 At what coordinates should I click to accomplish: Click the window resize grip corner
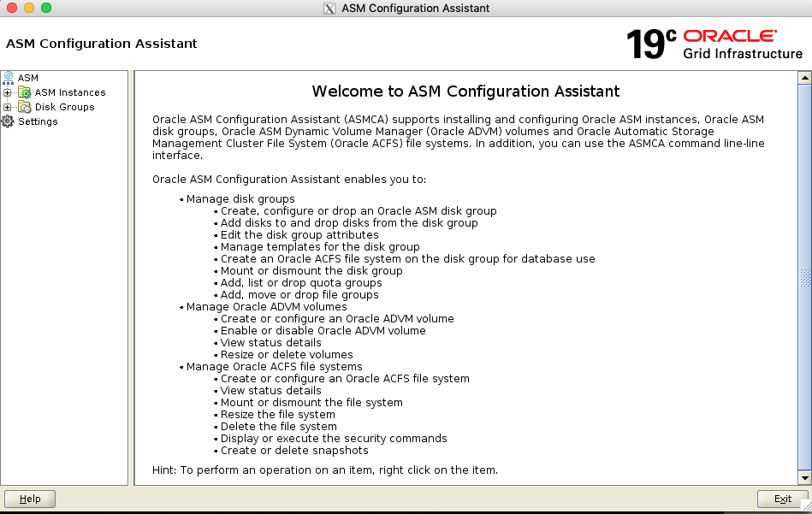click(806, 506)
